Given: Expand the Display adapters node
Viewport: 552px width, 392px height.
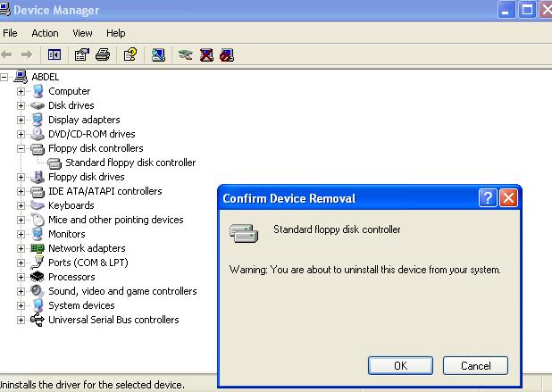Looking at the screenshot, I should [x=21, y=120].
